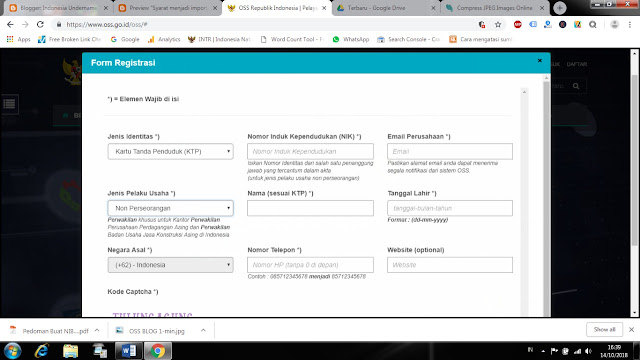Screen dimensions: 640x360
Task: Open Microsoft Word from taskbar
Action: pyautogui.click(x=129, y=351)
